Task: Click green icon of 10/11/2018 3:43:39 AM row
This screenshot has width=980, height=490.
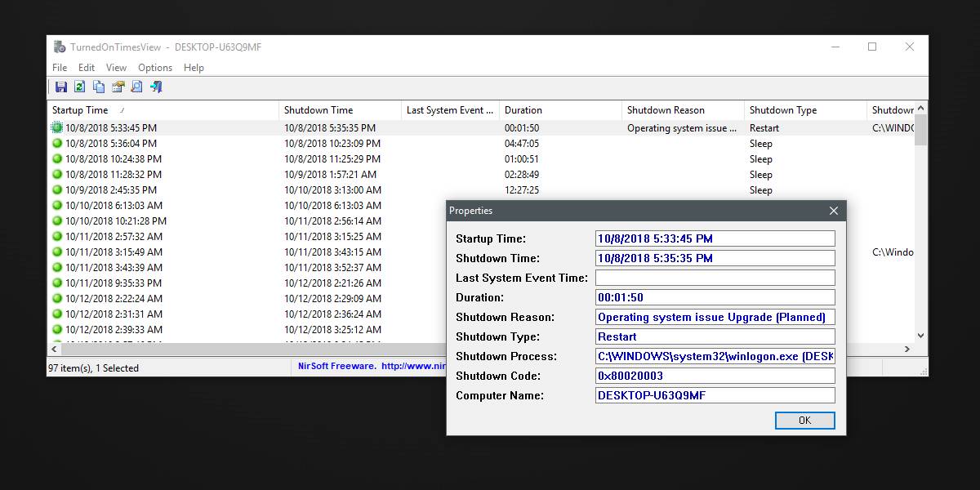Action: coord(57,267)
